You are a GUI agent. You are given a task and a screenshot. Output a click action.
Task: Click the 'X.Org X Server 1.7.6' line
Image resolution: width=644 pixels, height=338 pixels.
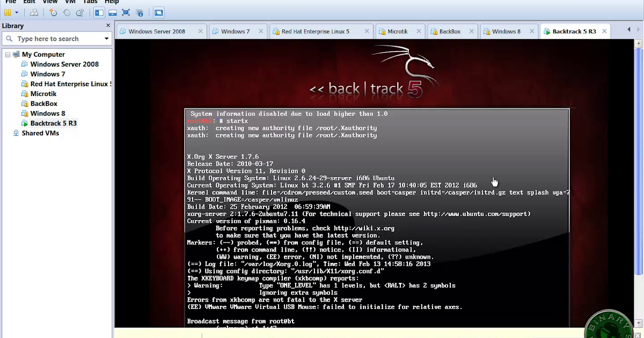[223, 157]
